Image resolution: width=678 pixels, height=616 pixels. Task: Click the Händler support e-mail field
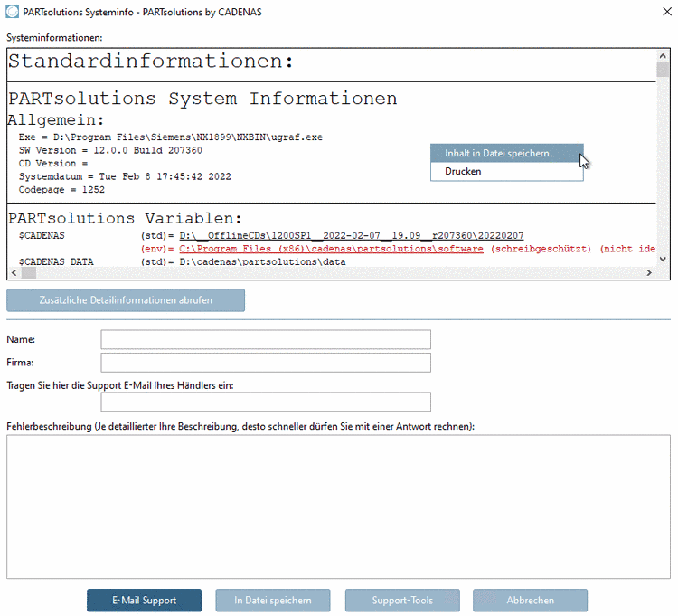coord(266,402)
